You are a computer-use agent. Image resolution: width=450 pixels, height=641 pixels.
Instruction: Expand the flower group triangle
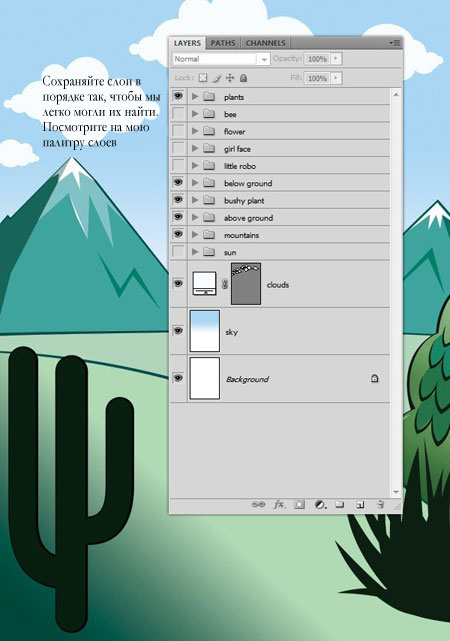tap(195, 131)
